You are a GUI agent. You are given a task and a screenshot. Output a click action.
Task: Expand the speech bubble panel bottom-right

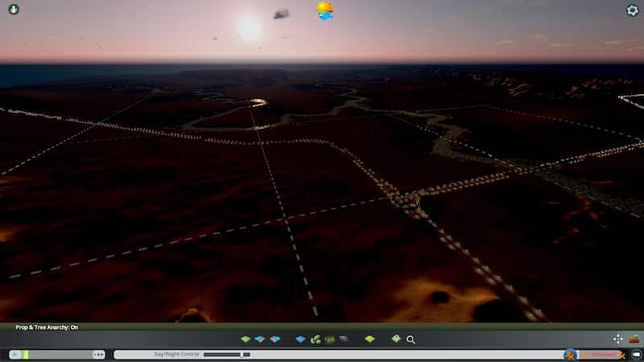tap(635, 354)
